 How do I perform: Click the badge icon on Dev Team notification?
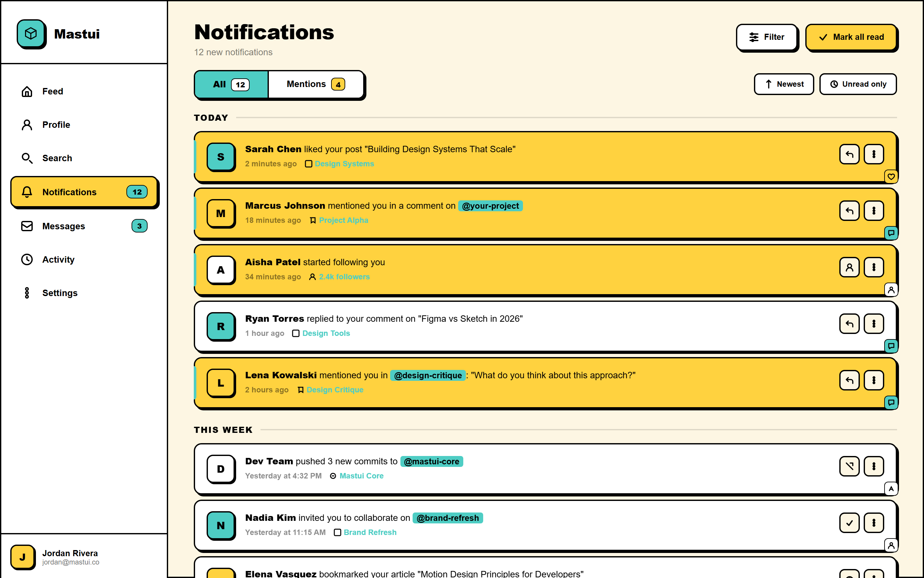pyautogui.click(x=891, y=488)
